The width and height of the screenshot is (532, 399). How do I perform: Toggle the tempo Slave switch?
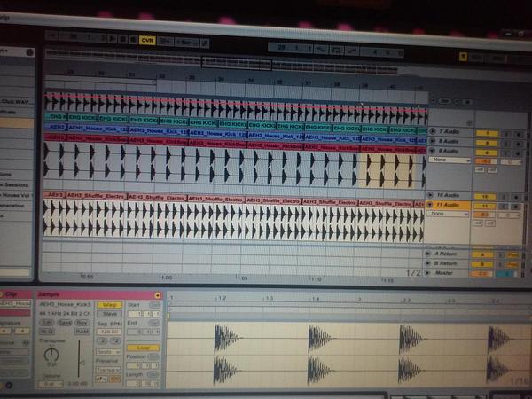coord(110,314)
